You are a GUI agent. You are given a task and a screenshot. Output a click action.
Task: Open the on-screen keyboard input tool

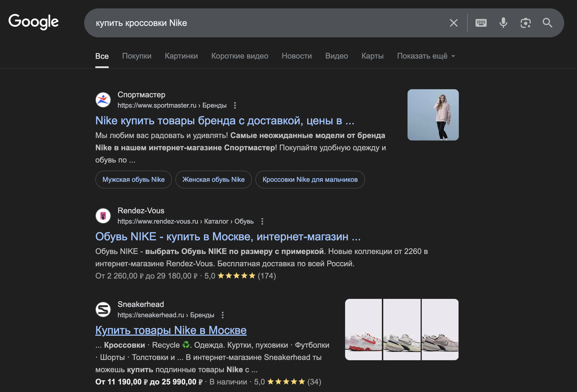pyautogui.click(x=481, y=23)
